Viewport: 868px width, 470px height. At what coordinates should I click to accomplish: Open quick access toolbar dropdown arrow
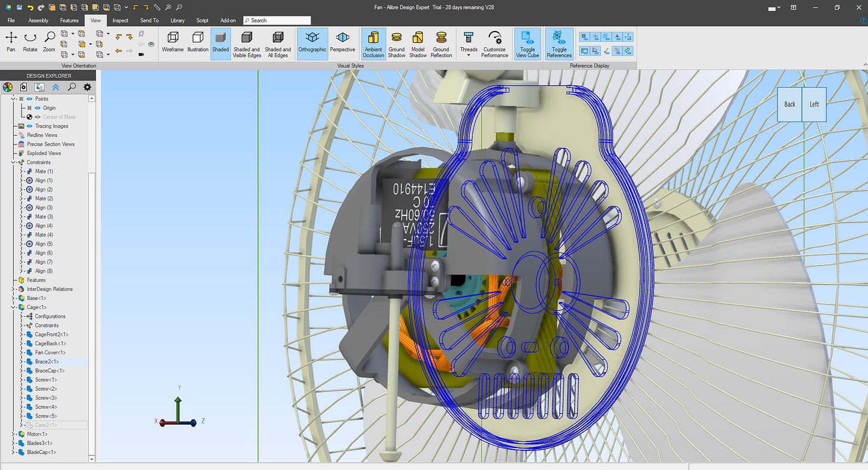126,7
